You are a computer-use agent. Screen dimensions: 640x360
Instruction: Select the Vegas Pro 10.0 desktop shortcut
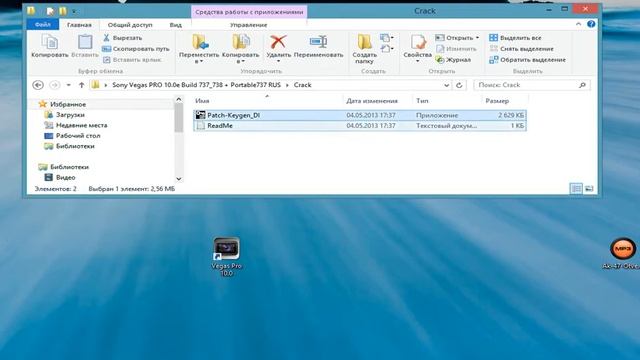point(227,257)
